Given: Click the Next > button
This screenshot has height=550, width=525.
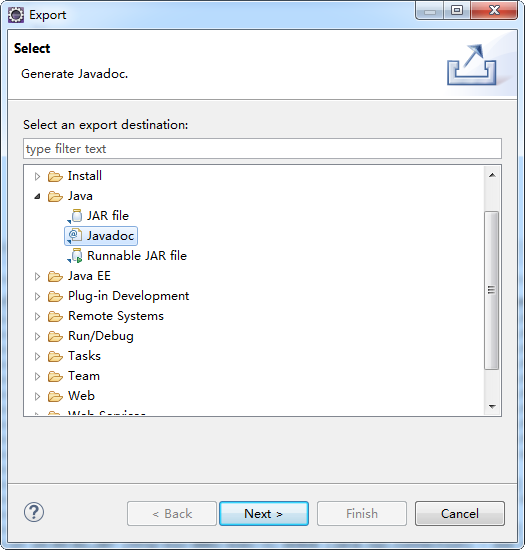Looking at the screenshot, I should click(264, 514).
